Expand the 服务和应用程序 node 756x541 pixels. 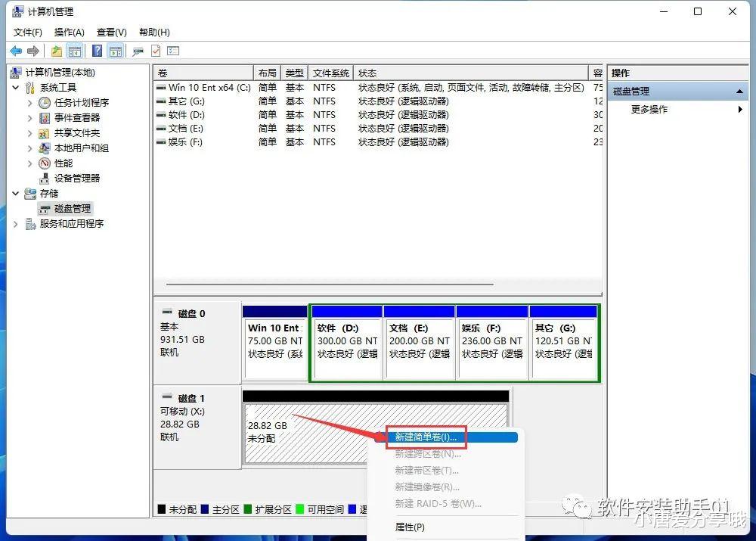[15, 224]
